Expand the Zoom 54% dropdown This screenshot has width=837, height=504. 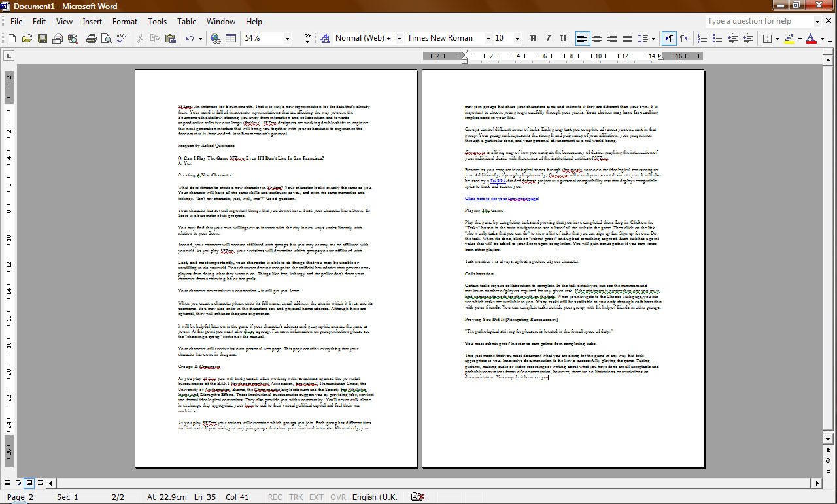[287, 39]
